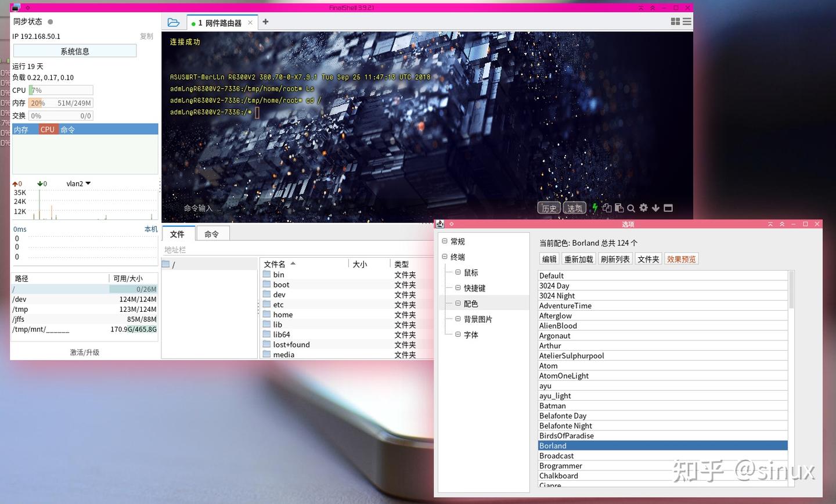Click the 历史 history button in terminal
This screenshot has width=836, height=504.
click(549, 207)
